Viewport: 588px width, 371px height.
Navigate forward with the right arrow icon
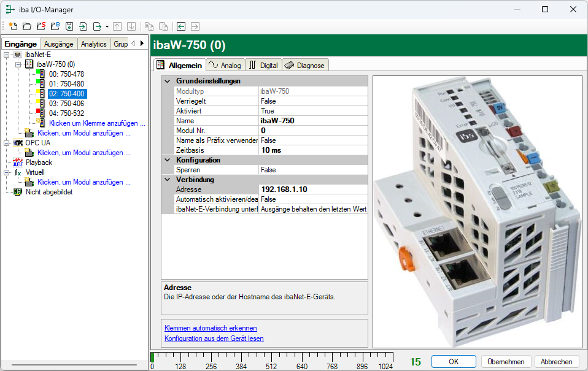[x=195, y=26]
